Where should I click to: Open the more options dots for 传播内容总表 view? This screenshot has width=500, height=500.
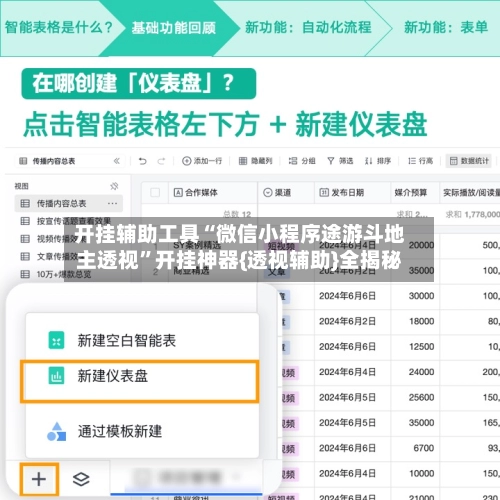pyautogui.click(x=112, y=203)
